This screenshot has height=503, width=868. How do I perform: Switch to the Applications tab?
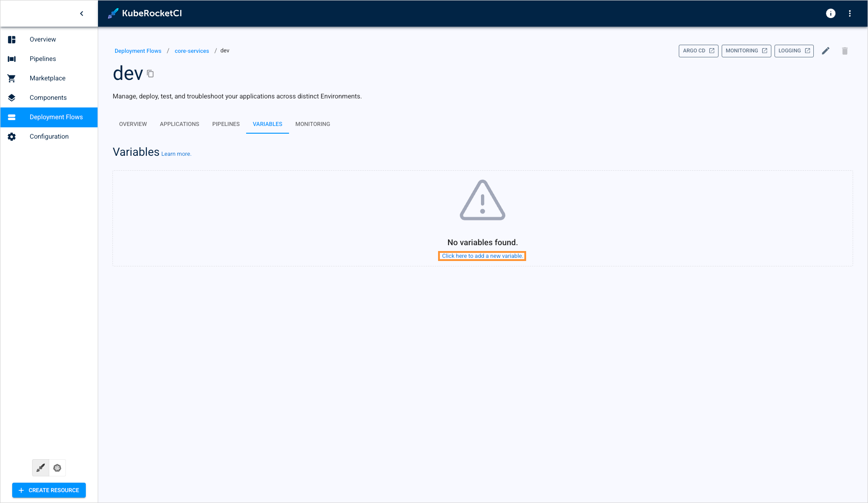point(179,124)
